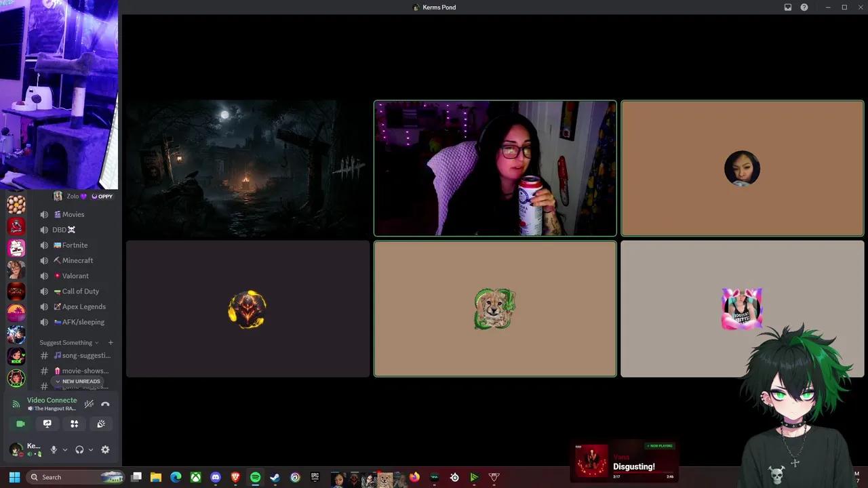Open Brave browser from taskbar

235,477
